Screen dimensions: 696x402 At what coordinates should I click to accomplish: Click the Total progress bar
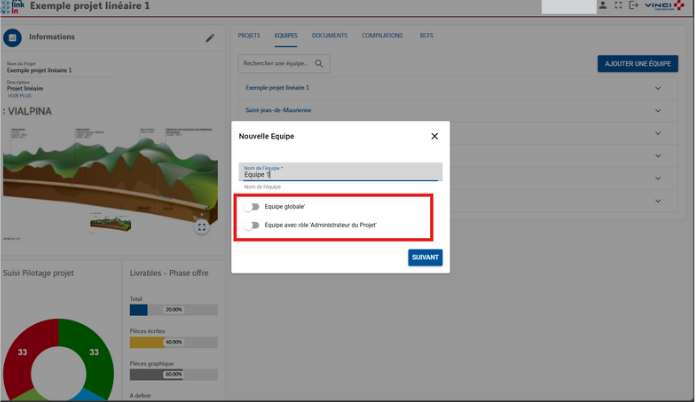(x=174, y=310)
